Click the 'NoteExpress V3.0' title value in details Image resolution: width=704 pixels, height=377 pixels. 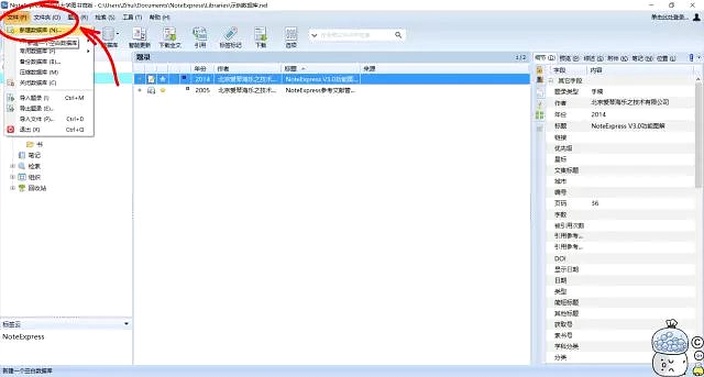tap(628, 126)
